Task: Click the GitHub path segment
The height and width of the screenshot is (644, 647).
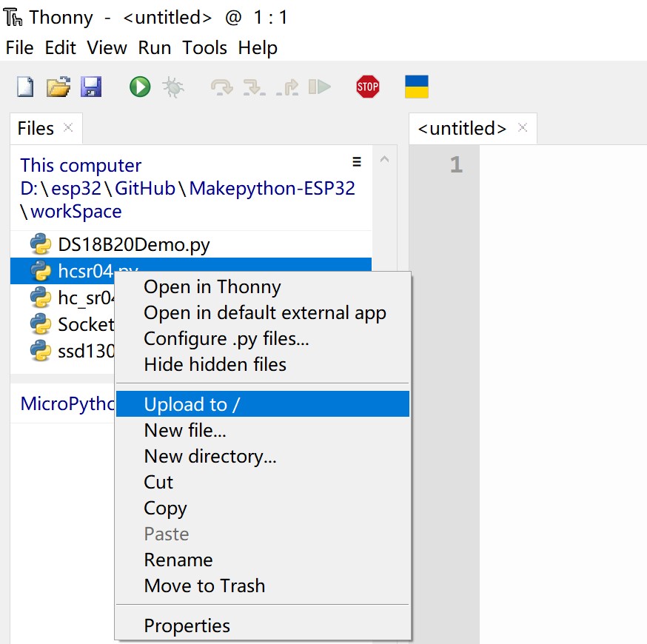Action: tap(145, 189)
